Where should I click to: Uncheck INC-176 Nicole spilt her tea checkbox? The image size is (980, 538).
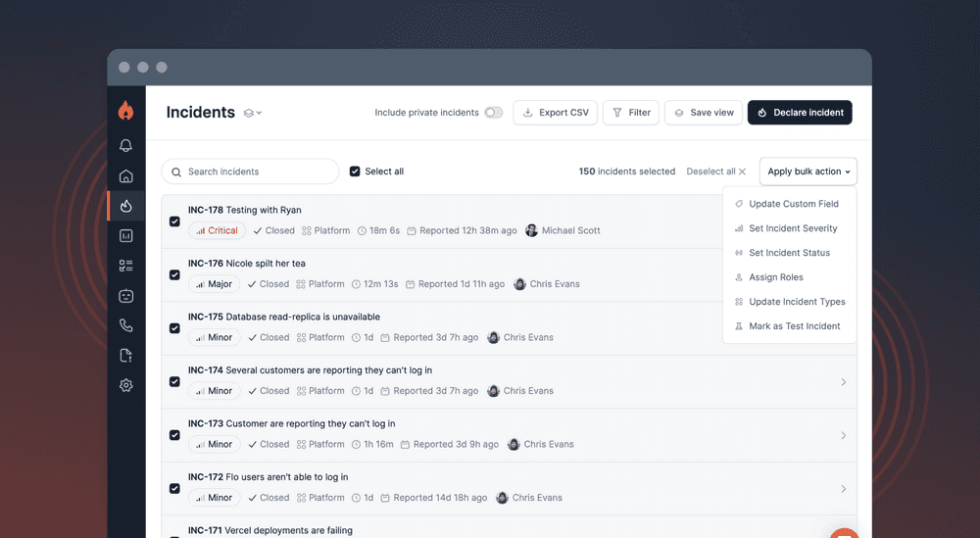174,275
